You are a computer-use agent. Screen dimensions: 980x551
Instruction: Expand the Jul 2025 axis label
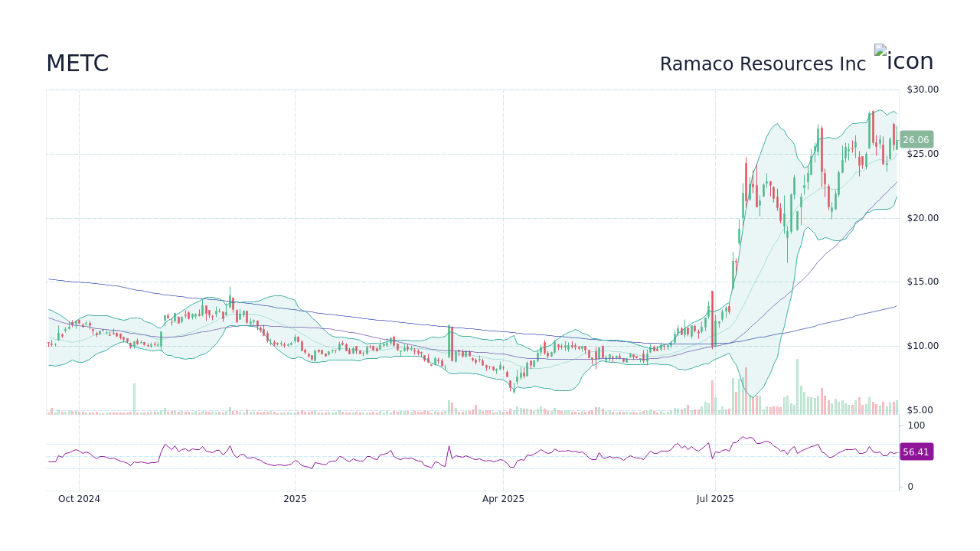(x=715, y=498)
